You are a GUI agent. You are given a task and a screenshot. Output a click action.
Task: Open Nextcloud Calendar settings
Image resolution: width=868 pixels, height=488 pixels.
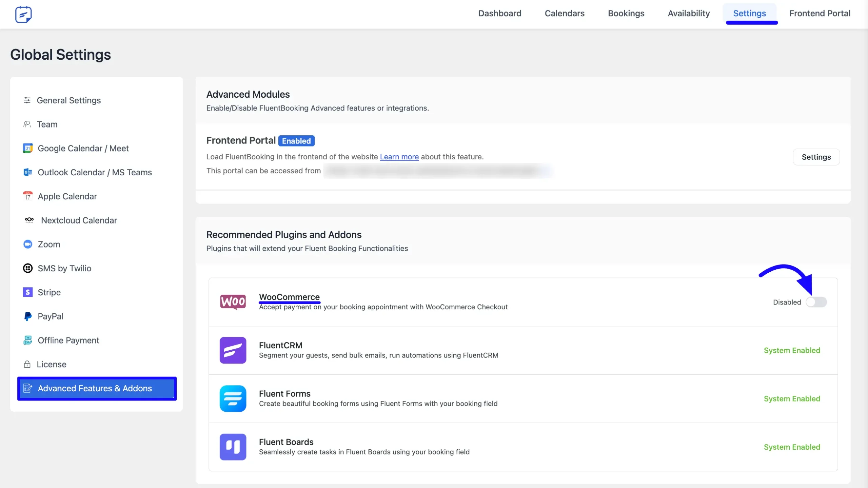tap(97, 220)
